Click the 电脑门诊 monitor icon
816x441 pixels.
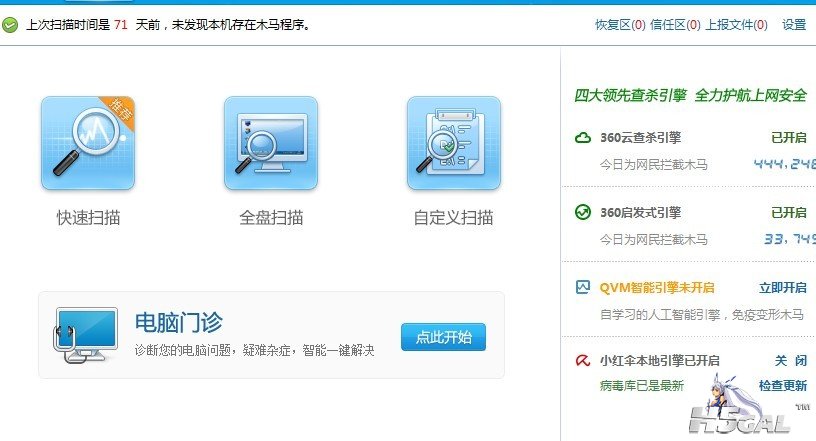[86, 335]
